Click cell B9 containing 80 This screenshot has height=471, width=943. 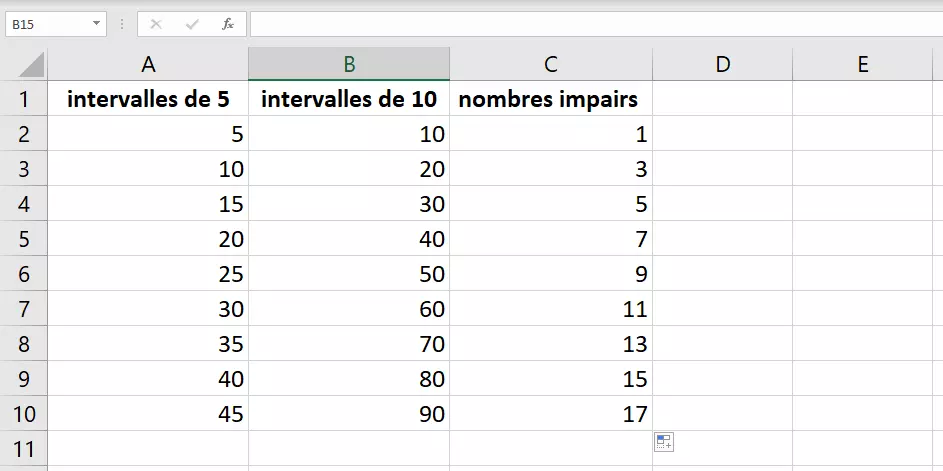pos(349,378)
